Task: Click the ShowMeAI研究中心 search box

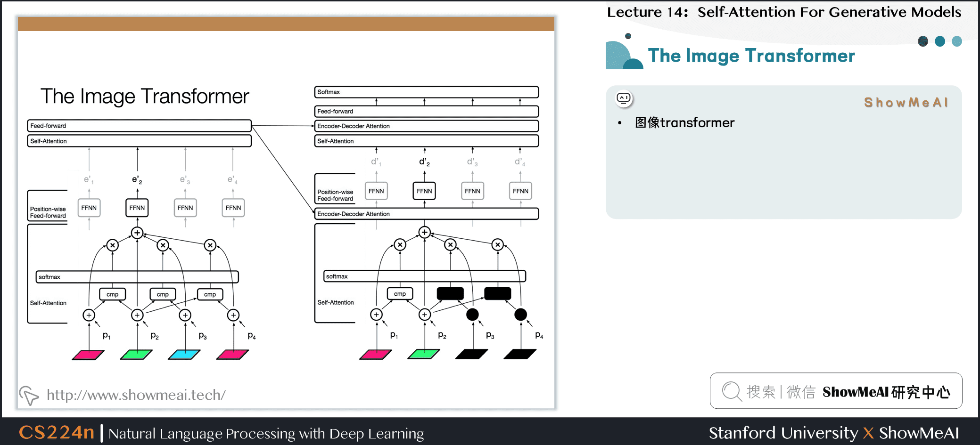Action: pos(836,391)
